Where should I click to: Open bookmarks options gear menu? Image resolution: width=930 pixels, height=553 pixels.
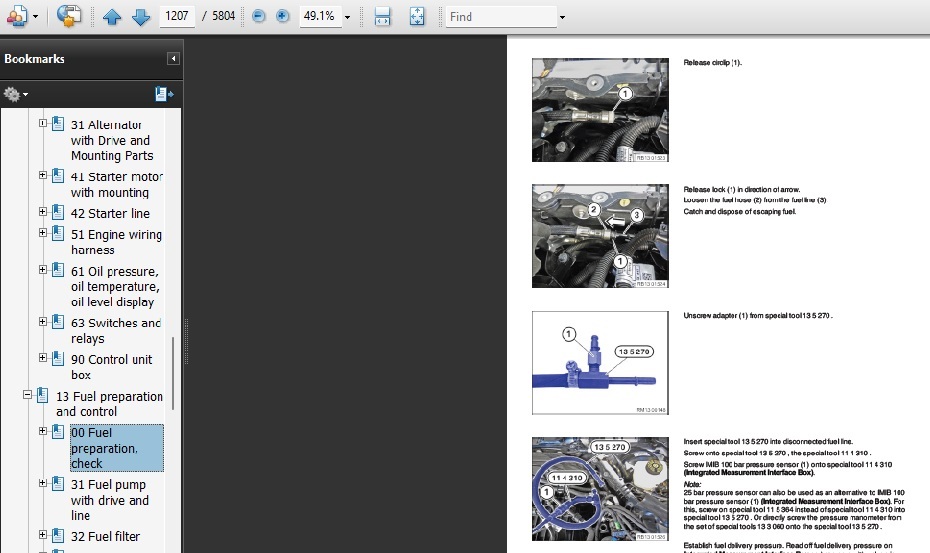coord(15,94)
